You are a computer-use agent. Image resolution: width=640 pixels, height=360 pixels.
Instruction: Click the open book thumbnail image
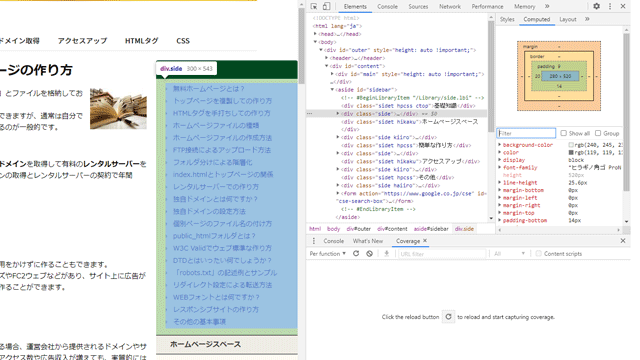point(118,108)
